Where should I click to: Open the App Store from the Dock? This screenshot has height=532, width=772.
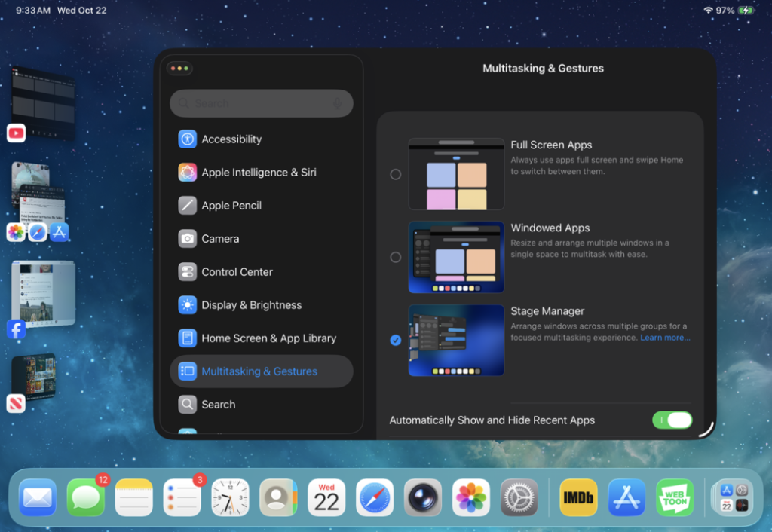click(x=626, y=497)
